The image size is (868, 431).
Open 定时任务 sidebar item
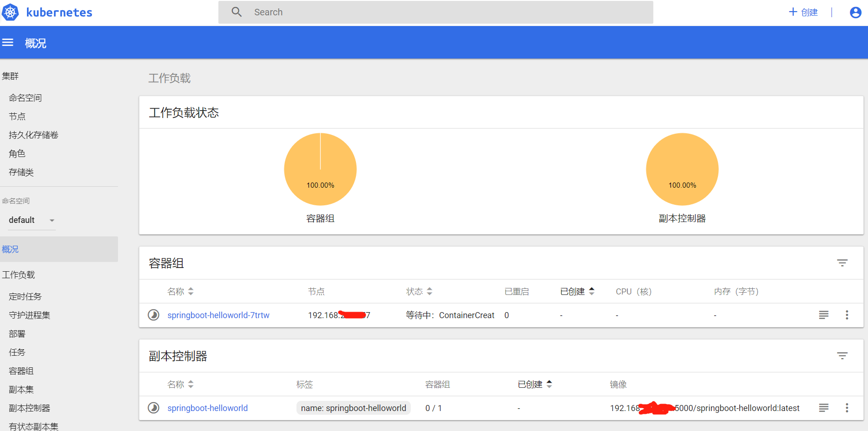(x=25, y=297)
